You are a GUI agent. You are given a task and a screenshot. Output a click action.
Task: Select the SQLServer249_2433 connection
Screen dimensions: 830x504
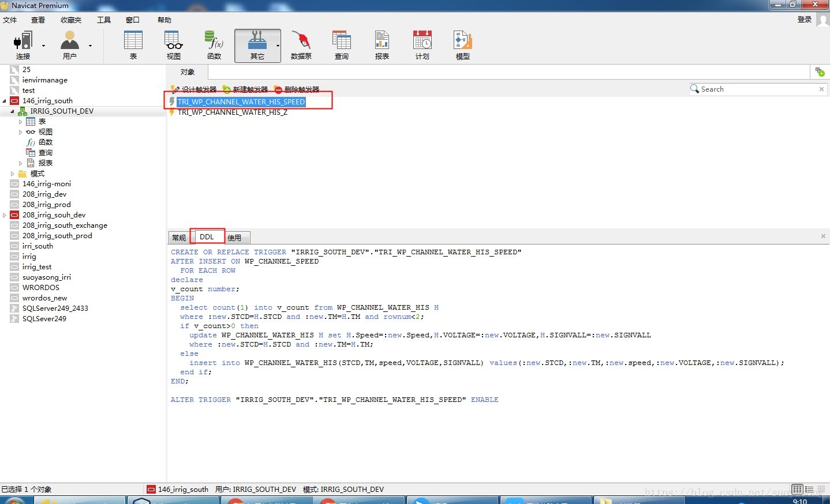tap(55, 309)
